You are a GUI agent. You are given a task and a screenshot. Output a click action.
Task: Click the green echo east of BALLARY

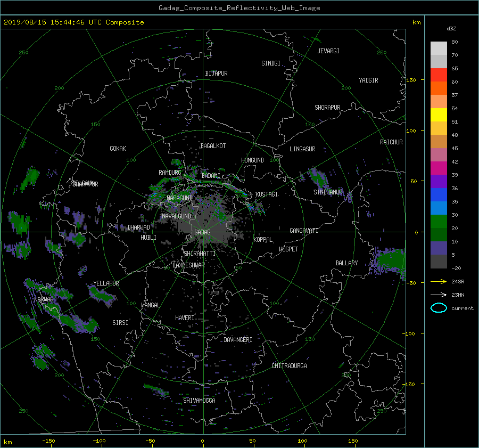click(390, 260)
